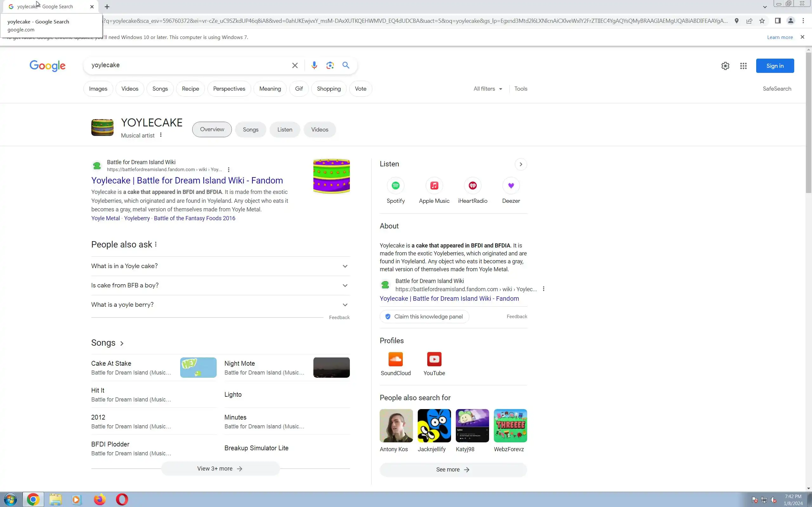The width and height of the screenshot is (812, 507).
Task: Open the Deezer listen icon
Action: [x=511, y=186]
